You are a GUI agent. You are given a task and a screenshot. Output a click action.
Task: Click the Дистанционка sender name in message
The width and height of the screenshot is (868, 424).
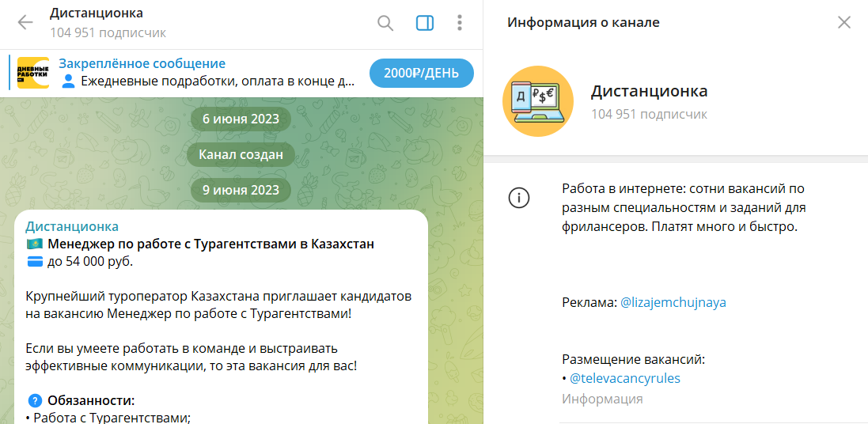pyautogui.click(x=72, y=226)
